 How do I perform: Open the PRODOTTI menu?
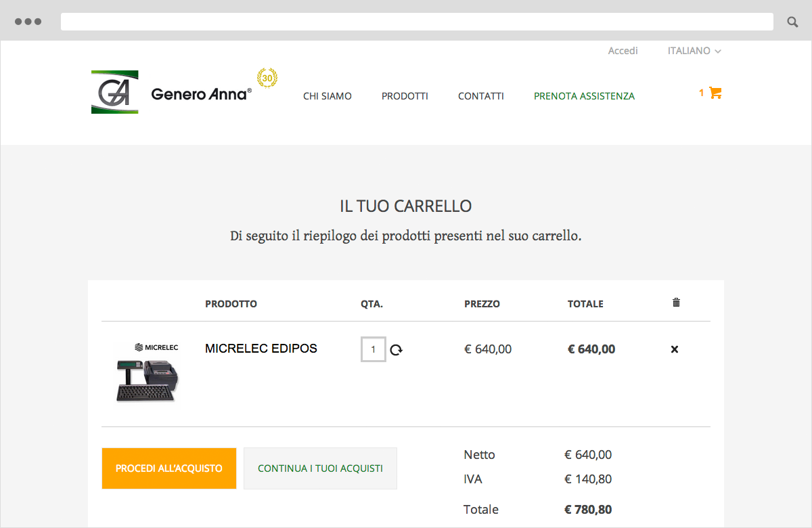pyautogui.click(x=405, y=96)
